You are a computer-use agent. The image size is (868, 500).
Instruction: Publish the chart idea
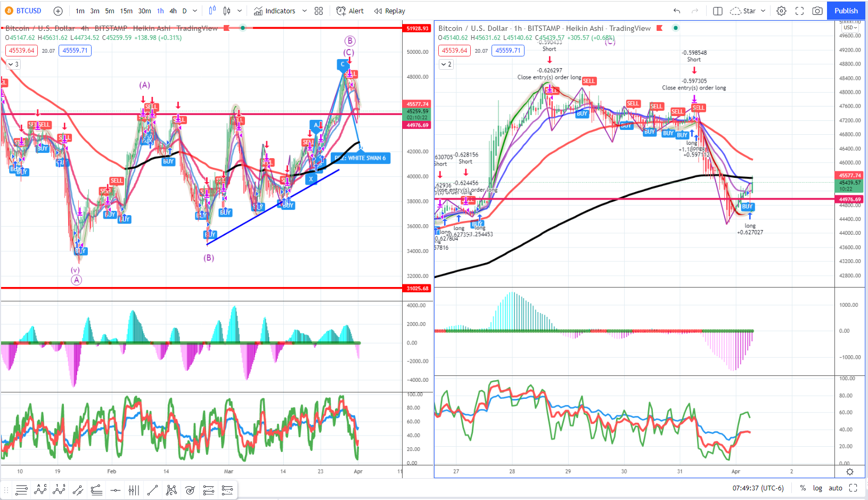click(x=846, y=11)
